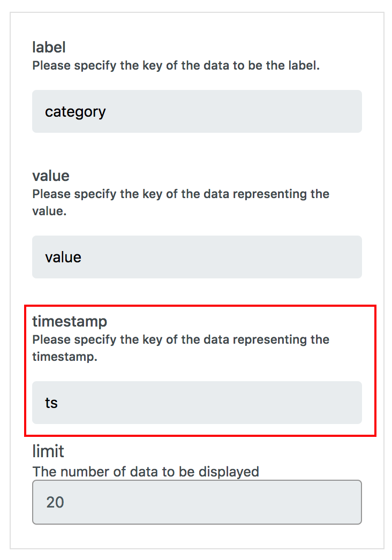The height and width of the screenshot is (560, 392).
Task: Click the value key input field
Action: 197,257
